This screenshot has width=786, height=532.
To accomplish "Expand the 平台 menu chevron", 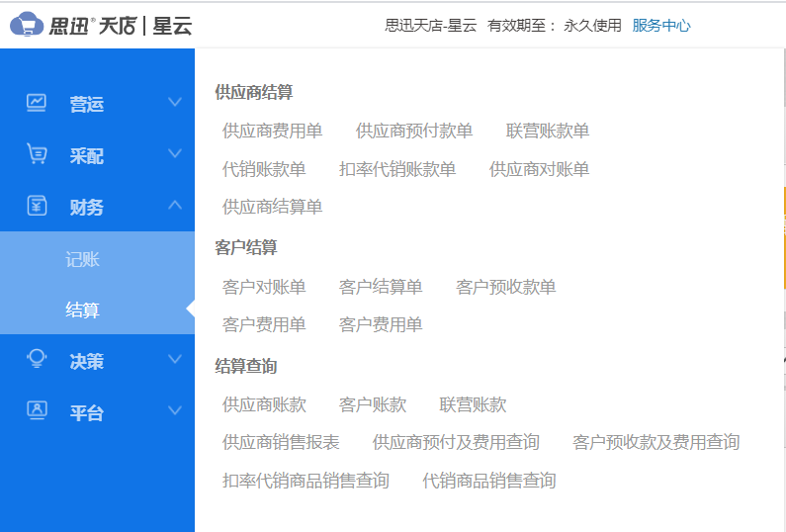I will pyautogui.click(x=174, y=410).
